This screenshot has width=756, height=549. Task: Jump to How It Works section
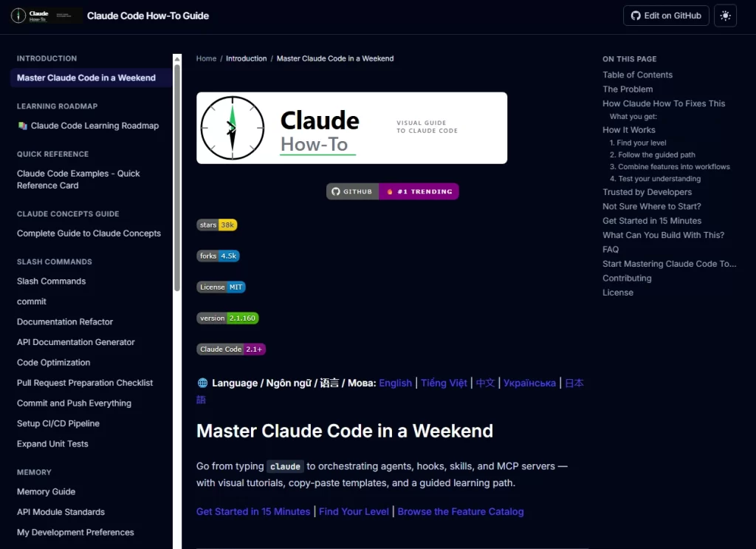pyautogui.click(x=629, y=130)
